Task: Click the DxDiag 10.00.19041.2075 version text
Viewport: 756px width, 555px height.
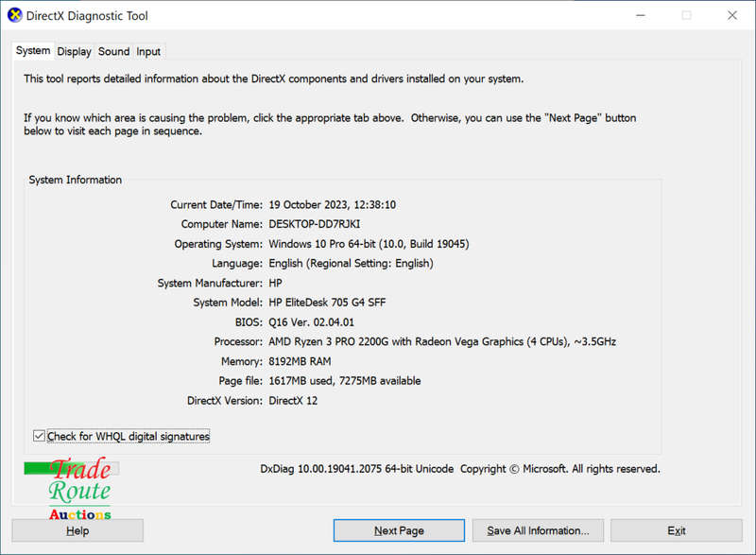Action: pyautogui.click(x=357, y=469)
